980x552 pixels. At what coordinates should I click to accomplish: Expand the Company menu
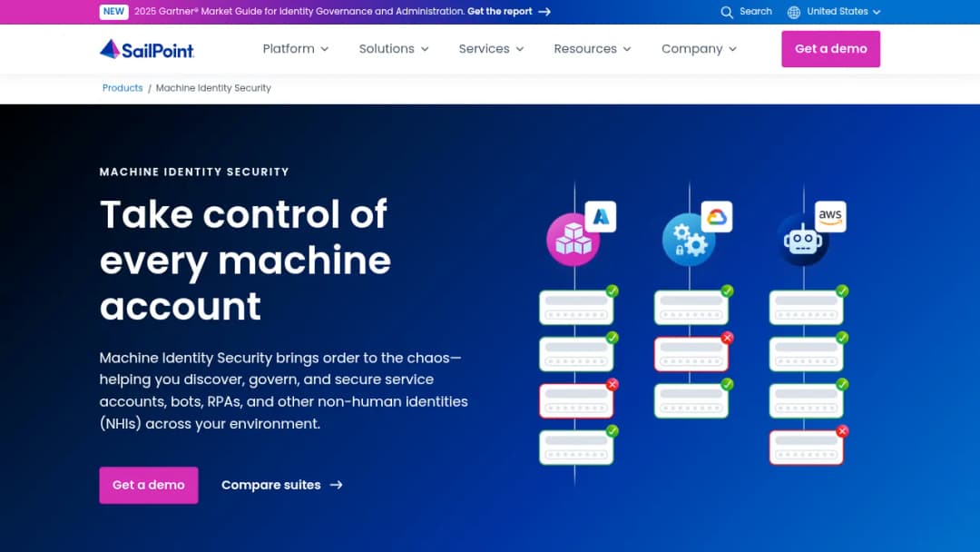click(x=700, y=49)
